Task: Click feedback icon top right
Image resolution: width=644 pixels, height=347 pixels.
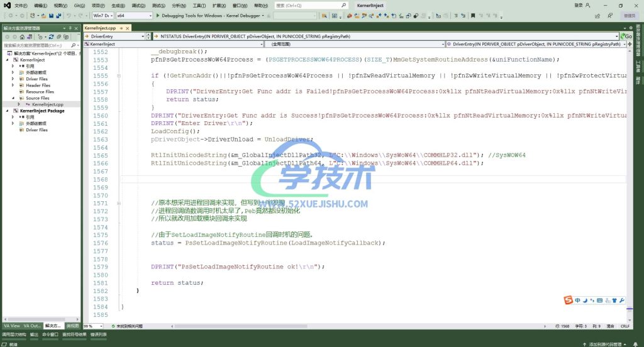Action: click(x=610, y=16)
